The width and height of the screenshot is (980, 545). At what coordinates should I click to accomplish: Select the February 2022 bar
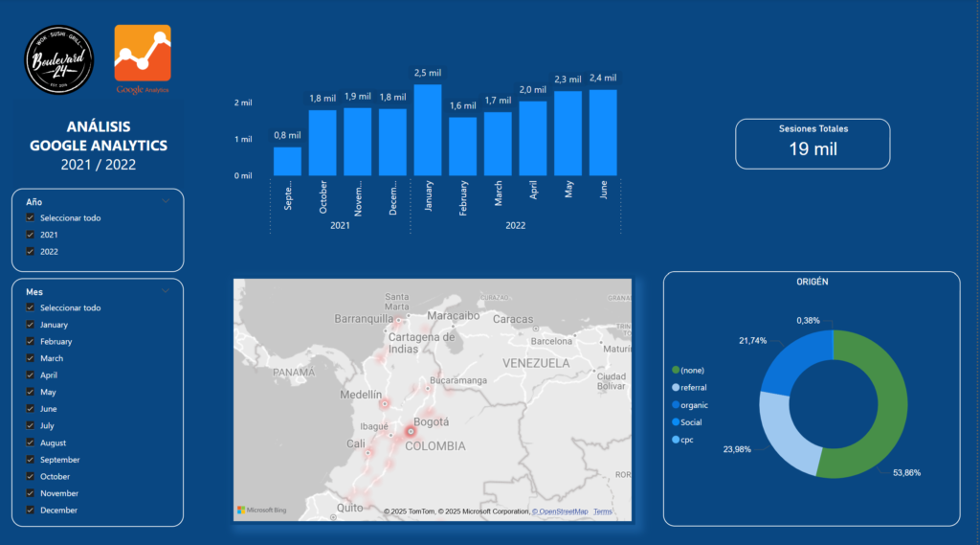click(462, 147)
